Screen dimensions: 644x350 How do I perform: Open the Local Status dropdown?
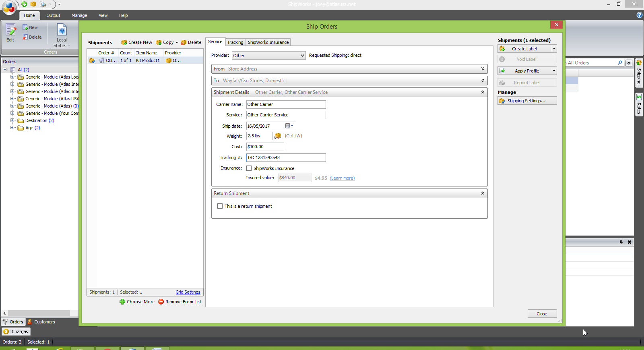[x=62, y=35]
